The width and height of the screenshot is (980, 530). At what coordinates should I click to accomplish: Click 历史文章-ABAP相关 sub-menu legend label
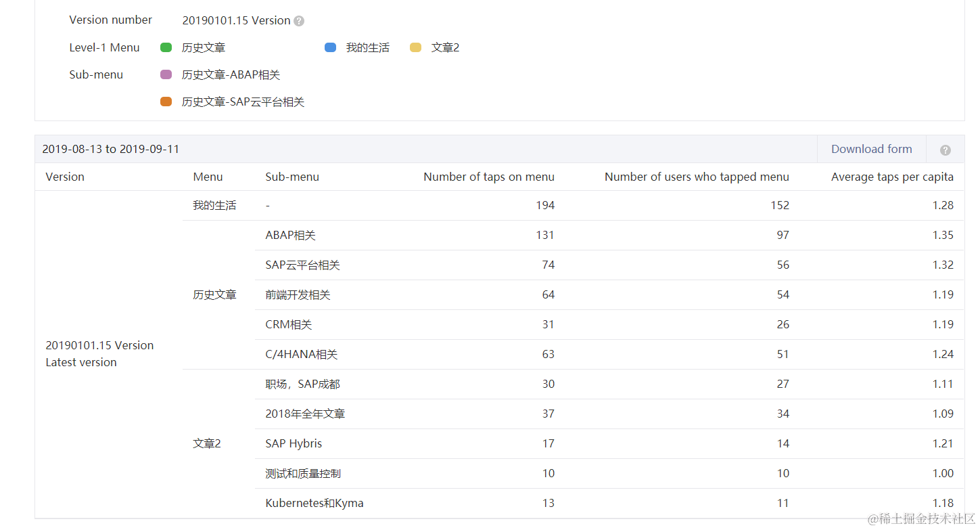[231, 74]
